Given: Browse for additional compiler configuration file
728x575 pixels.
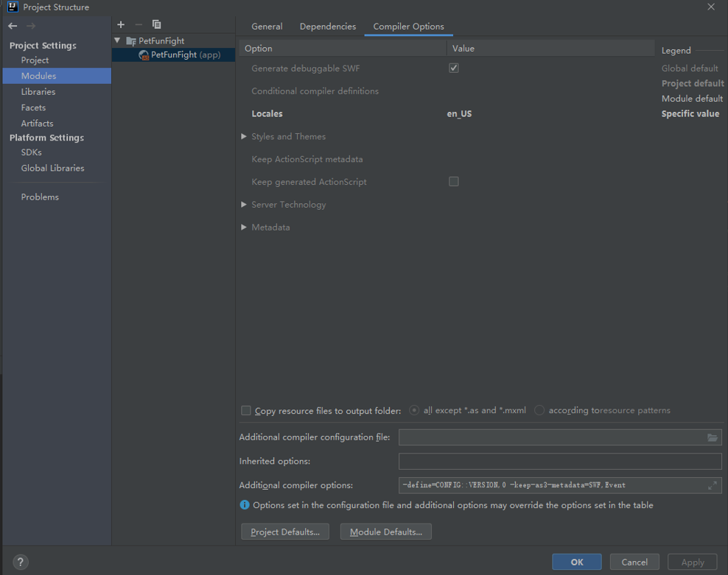Looking at the screenshot, I should pos(713,437).
